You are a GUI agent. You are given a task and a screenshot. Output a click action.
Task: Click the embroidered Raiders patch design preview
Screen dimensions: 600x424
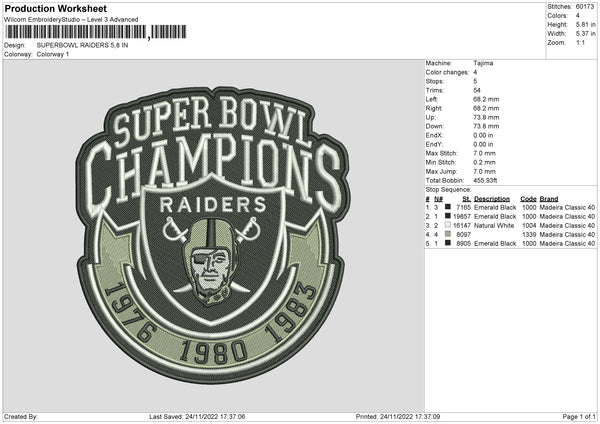coord(213,234)
